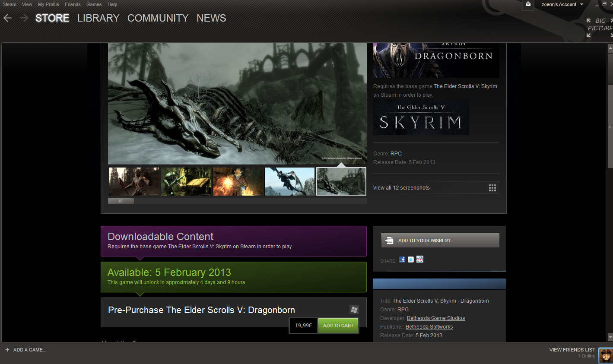Open the Games menu
The image size is (613, 364).
pos(94,4)
